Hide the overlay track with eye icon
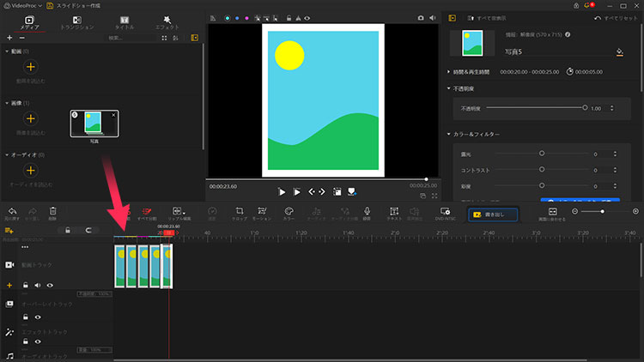The image size is (644, 362). pos(39,317)
